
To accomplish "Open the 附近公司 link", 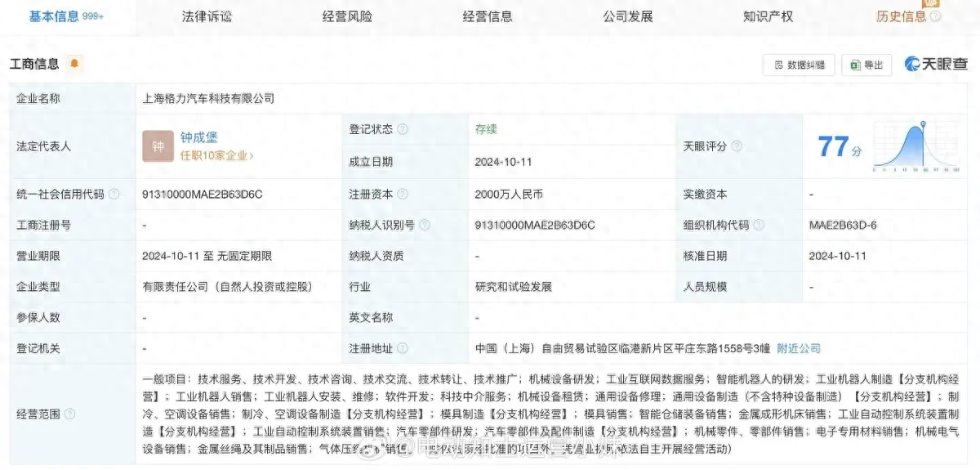I will tap(798, 349).
